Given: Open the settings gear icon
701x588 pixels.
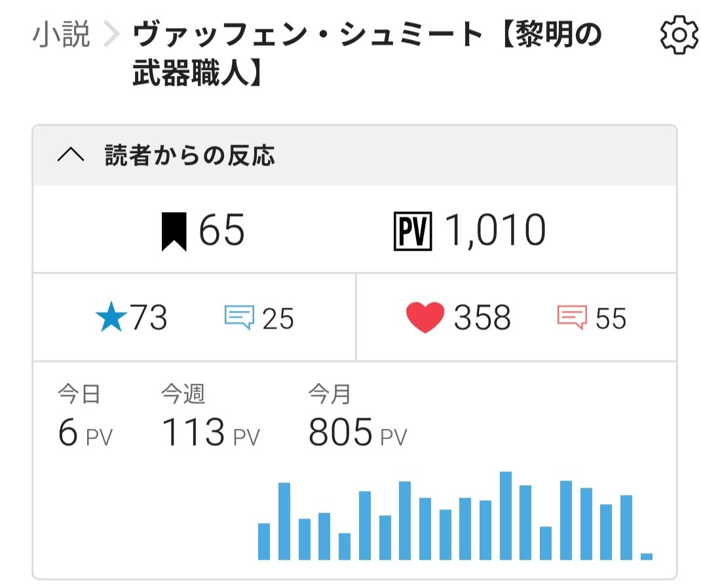Looking at the screenshot, I should point(679,35).
